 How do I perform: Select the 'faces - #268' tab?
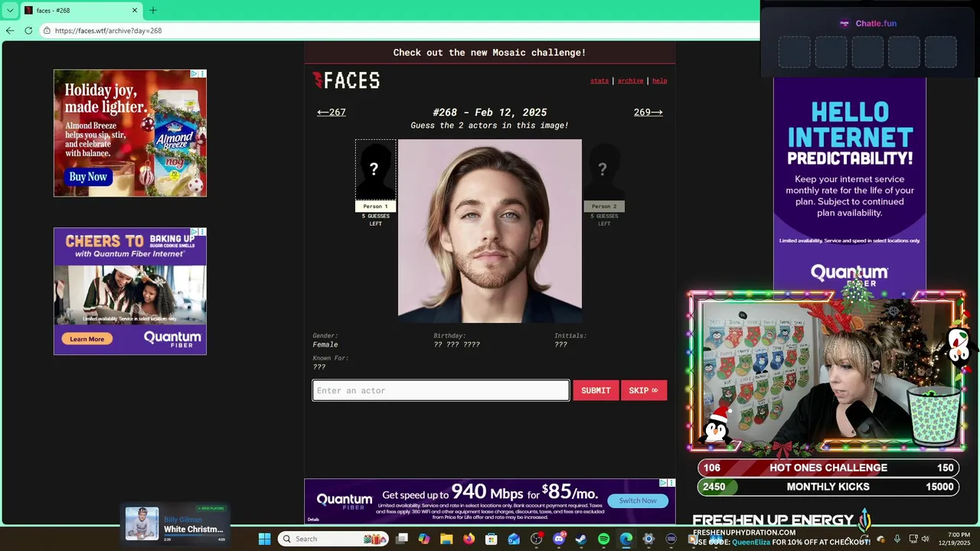[x=80, y=10]
